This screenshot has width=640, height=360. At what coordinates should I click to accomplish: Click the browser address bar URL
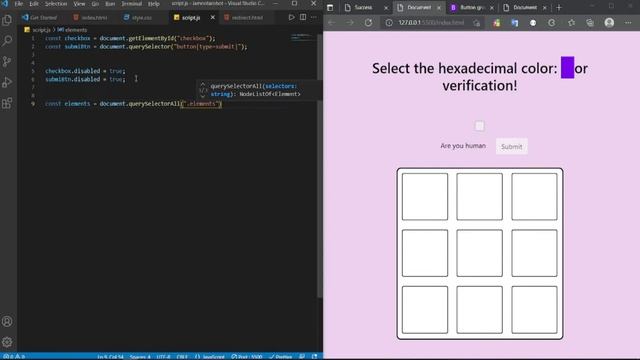[x=431, y=23]
